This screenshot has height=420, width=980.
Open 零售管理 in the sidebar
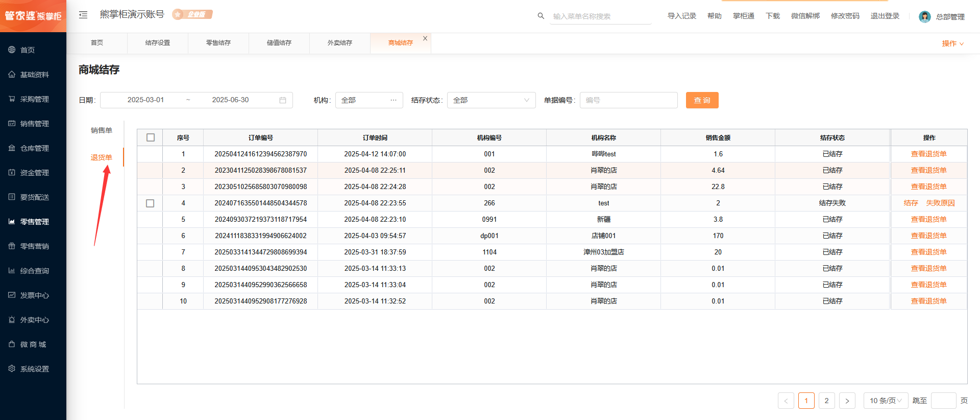tap(34, 222)
